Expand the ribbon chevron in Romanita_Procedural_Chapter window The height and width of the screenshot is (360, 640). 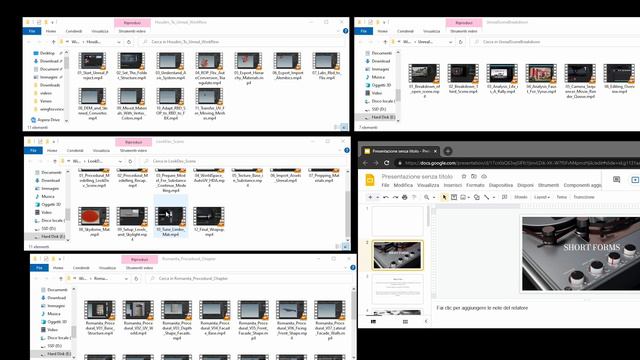(x=346, y=268)
